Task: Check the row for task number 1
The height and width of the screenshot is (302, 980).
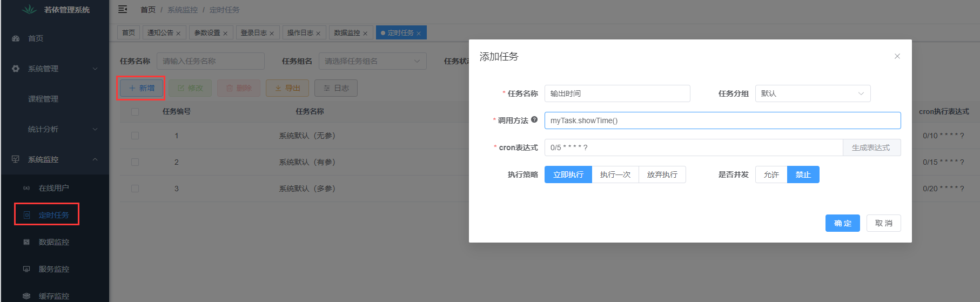Action: point(135,136)
